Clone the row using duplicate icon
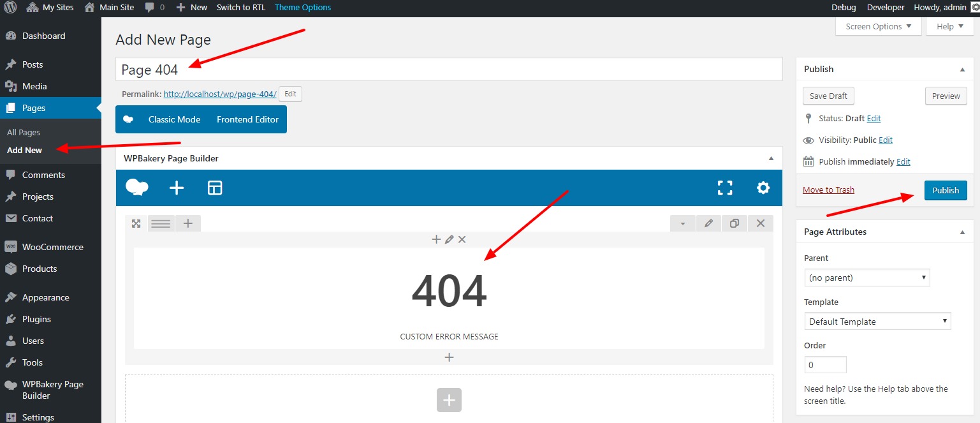Viewport: 980px width, 423px height. pyautogui.click(x=735, y=223)
